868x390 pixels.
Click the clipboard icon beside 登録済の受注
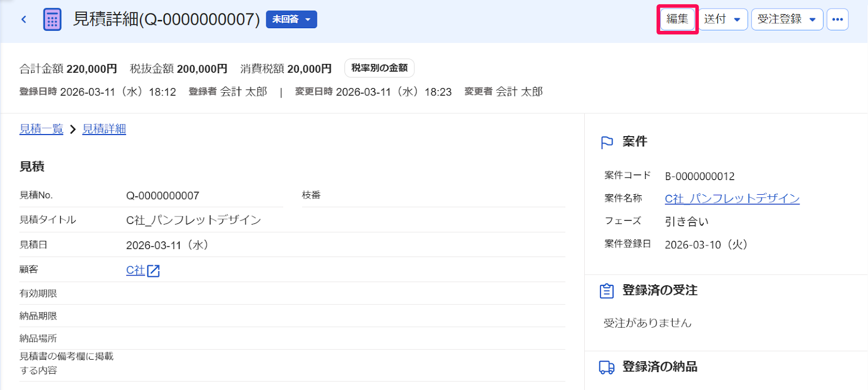[607, 291]
